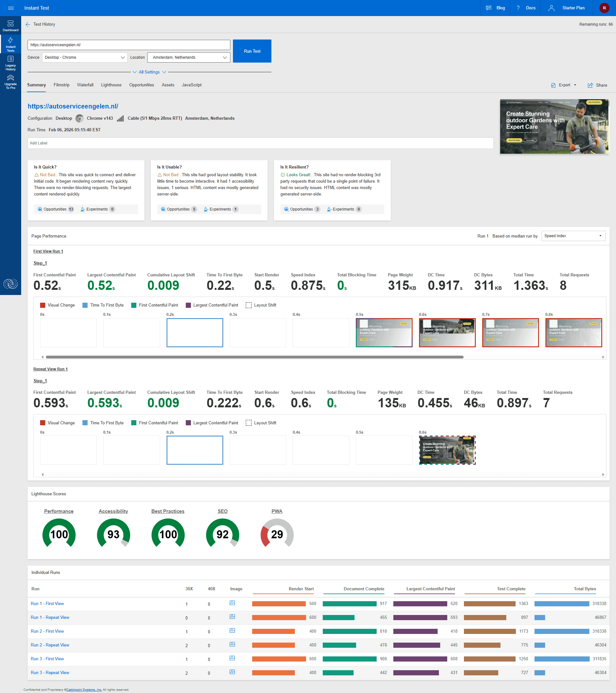Click the Docs help icon

pos(518,8)
